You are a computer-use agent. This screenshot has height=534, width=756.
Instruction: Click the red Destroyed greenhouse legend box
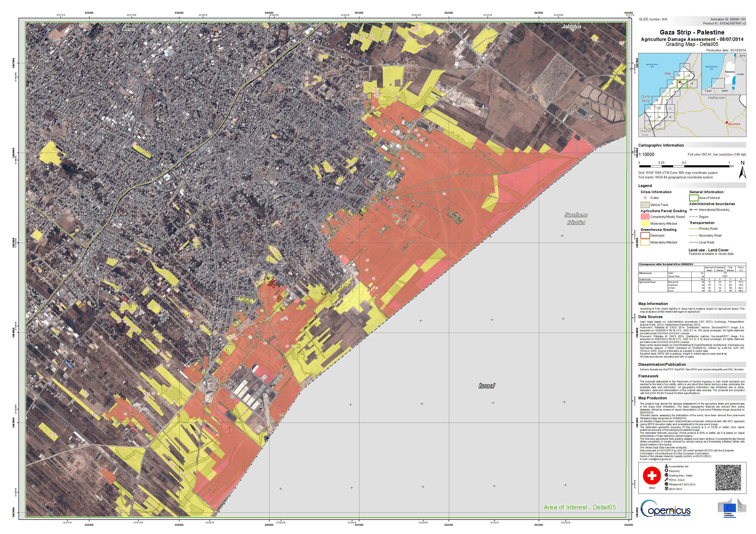coord(645,235)
